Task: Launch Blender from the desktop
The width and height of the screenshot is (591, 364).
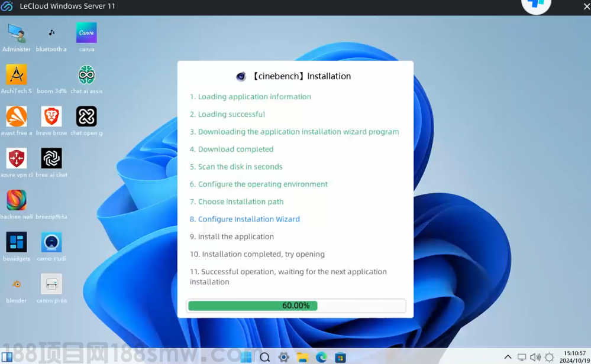Action: coord(17,284)
